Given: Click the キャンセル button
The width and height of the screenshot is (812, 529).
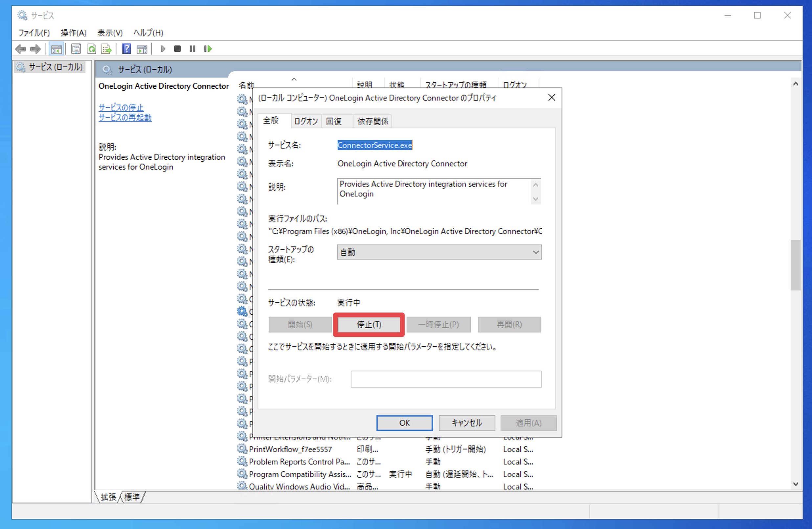Looking at the screenshot, I should click(x=467, y=423).
